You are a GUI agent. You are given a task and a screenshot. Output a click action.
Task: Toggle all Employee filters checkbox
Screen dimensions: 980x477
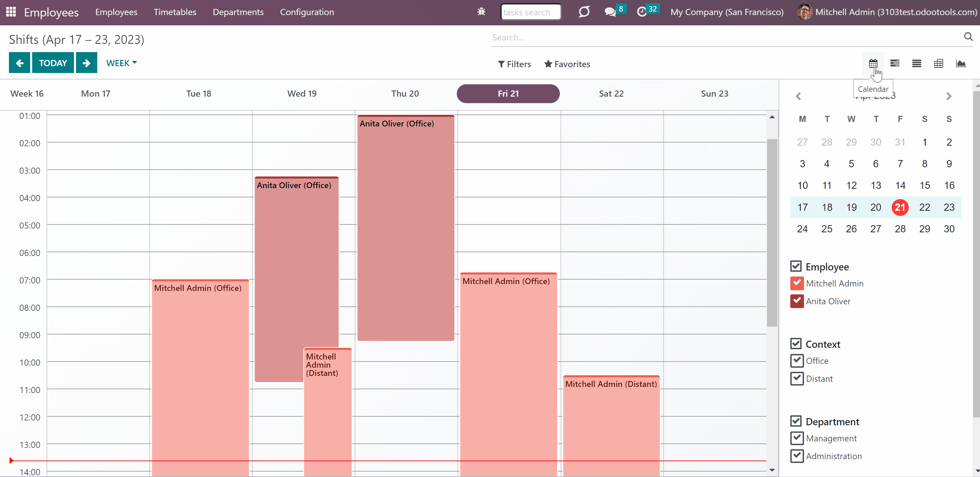796,266
